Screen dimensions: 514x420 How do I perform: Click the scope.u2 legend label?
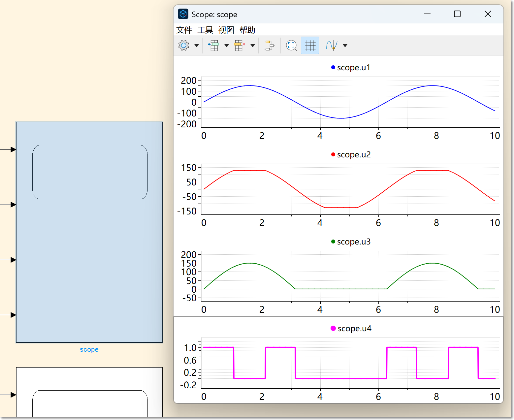354,155
